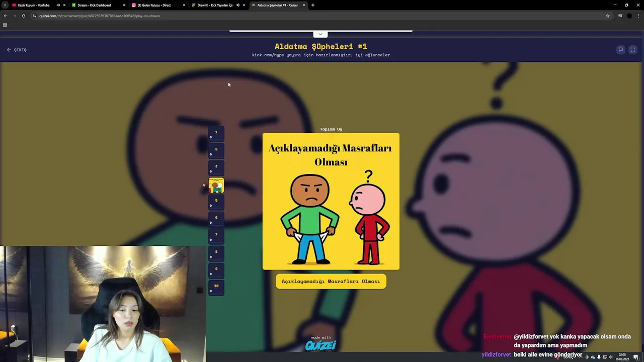Select rank slot 9 in the list
Screen dimensions: 644x362
[x=216, y=270]
